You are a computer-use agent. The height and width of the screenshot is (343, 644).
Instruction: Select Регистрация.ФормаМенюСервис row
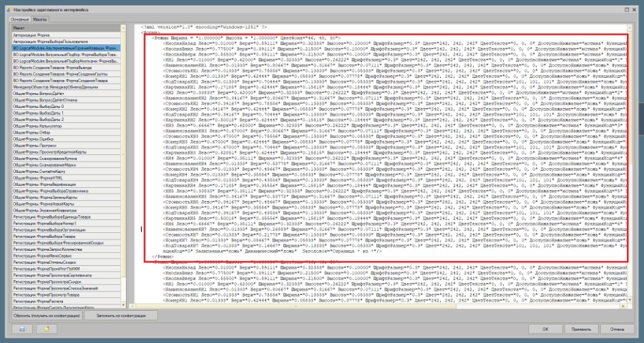[66, 256]
